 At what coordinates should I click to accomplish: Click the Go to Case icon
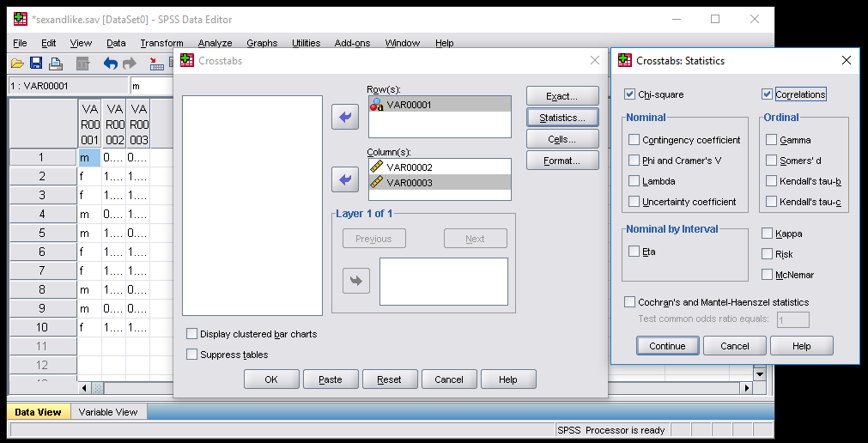click(x=156, y=63)
